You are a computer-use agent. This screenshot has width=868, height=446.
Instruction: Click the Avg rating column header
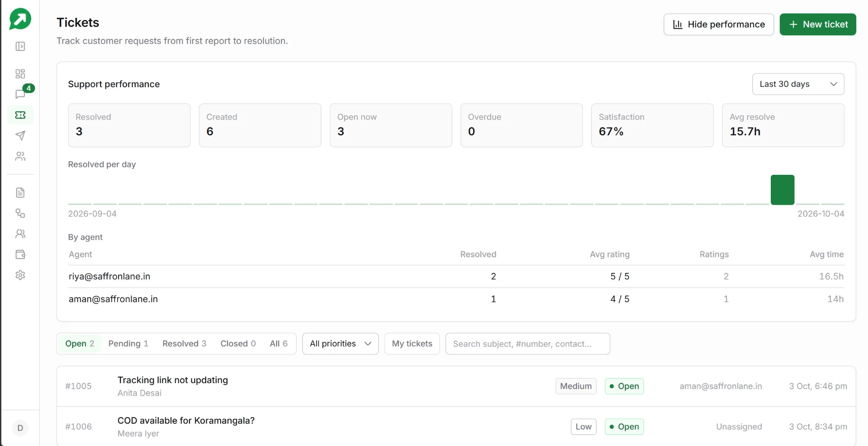(x=609, y=254)
